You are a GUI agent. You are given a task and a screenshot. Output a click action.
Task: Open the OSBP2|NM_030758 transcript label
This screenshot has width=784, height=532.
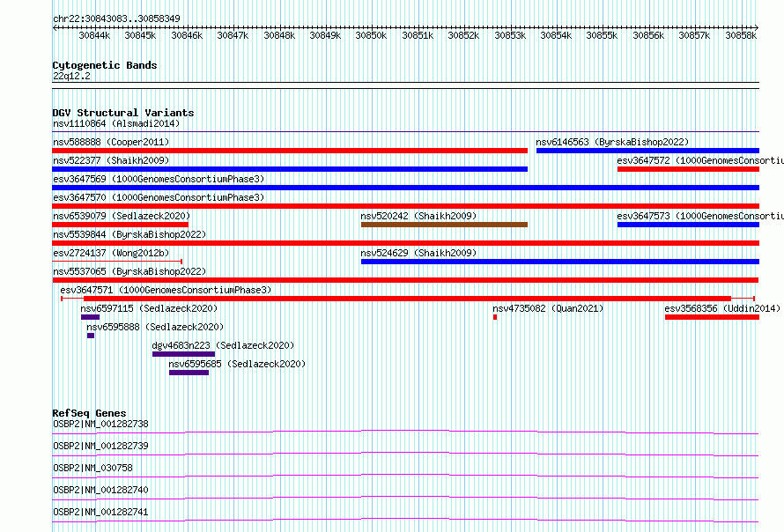pyautogui.click(x=92, y=468)
